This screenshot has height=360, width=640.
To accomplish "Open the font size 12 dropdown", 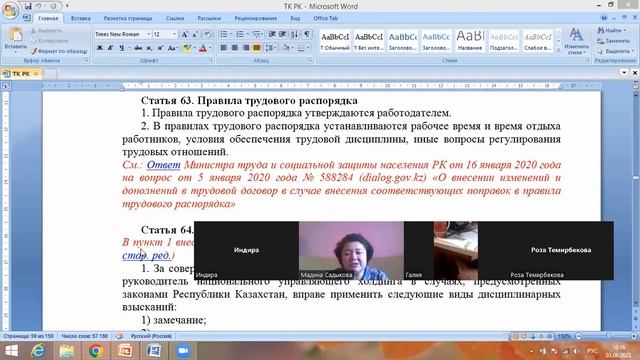I will [x=174, y=34].
